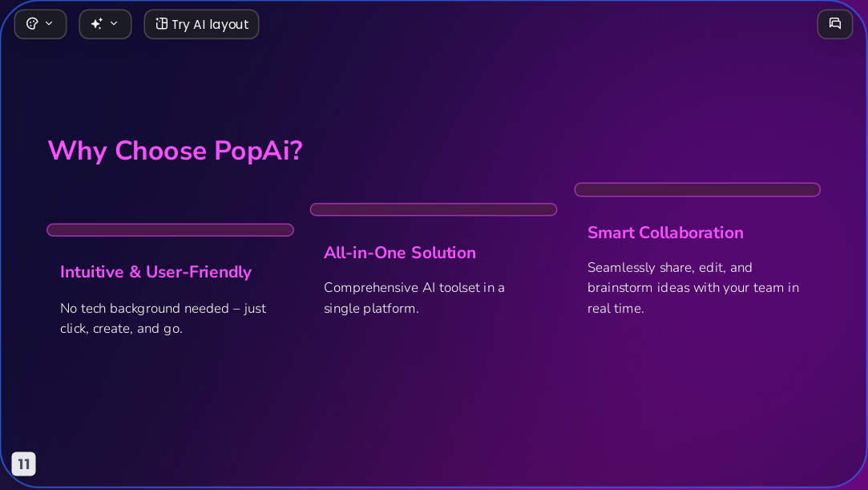
Task: Click the real time text line
Action: [x=616, y=309]
